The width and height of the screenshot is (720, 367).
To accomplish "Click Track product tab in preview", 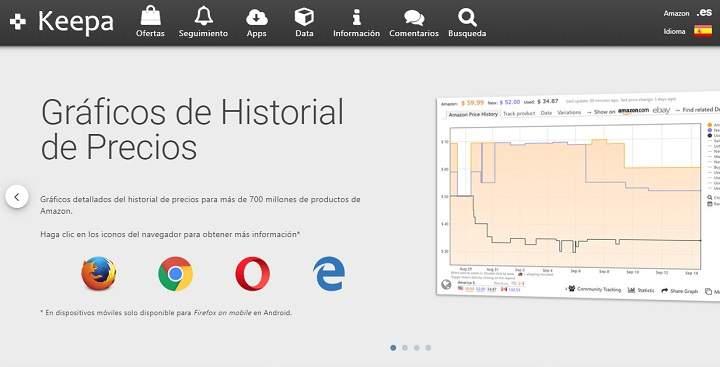I will pos(519,113).
